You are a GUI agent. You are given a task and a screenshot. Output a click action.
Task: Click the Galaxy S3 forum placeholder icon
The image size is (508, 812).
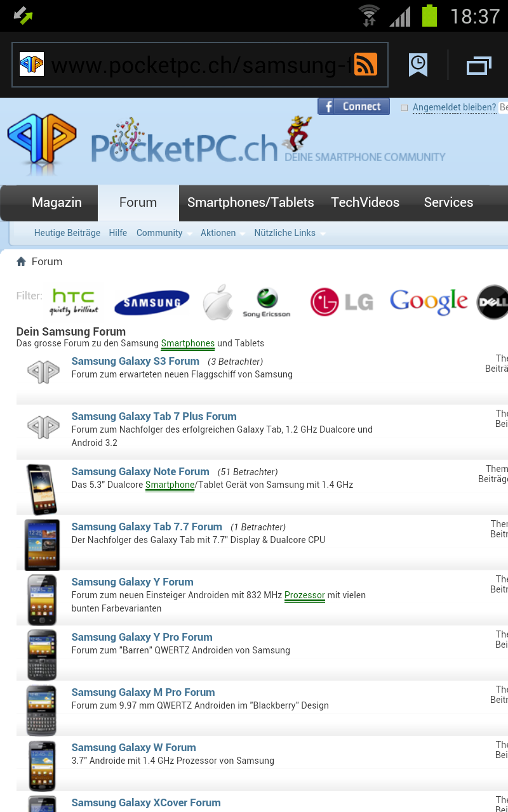point(43,371)
